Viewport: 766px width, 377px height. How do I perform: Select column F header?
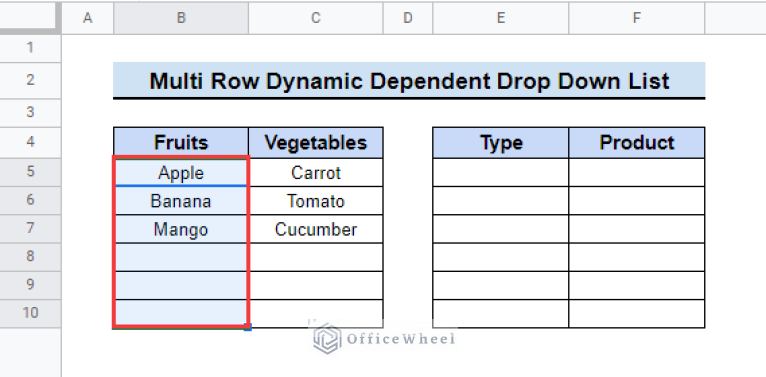pyautogui.click(x=637, y=18)
